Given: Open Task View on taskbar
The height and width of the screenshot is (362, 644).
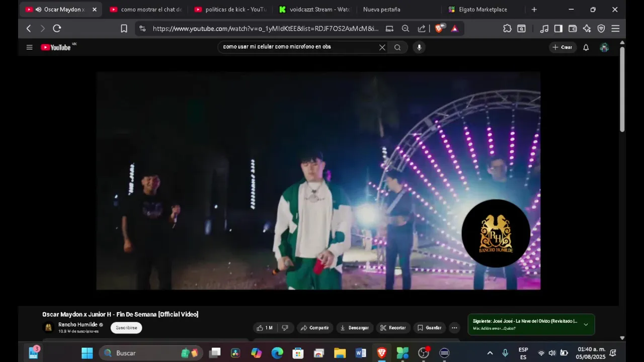Looking at the screenshot, I should click(x=215, y=353).
